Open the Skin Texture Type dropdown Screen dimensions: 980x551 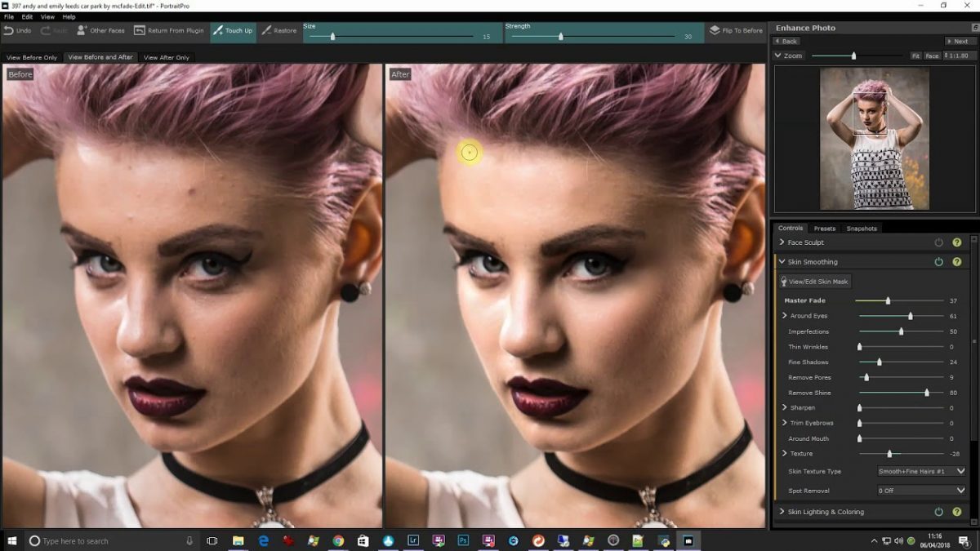coord(920,471)
